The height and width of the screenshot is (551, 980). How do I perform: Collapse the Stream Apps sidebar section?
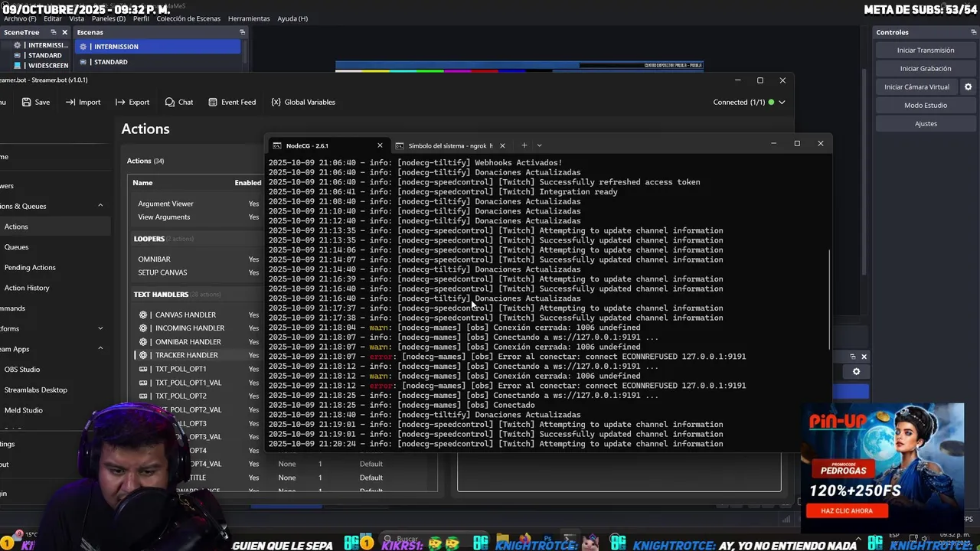point(100,349)
